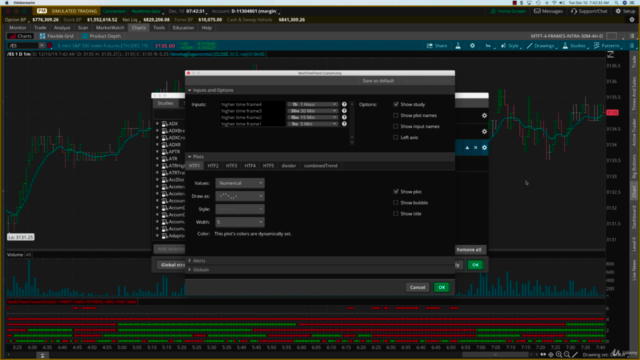
Task: Open Messages in the top bar
Action: [x=550, y=11]
